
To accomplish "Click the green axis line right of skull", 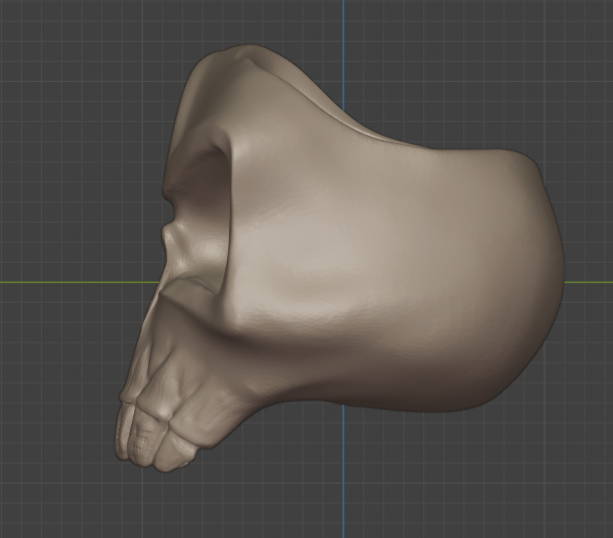I will 590,282.
